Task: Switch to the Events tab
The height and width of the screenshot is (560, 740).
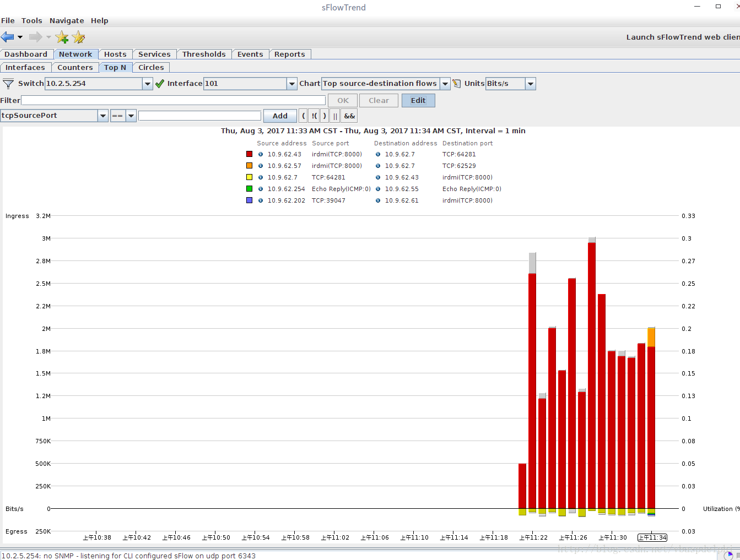Action: (250, 54)
